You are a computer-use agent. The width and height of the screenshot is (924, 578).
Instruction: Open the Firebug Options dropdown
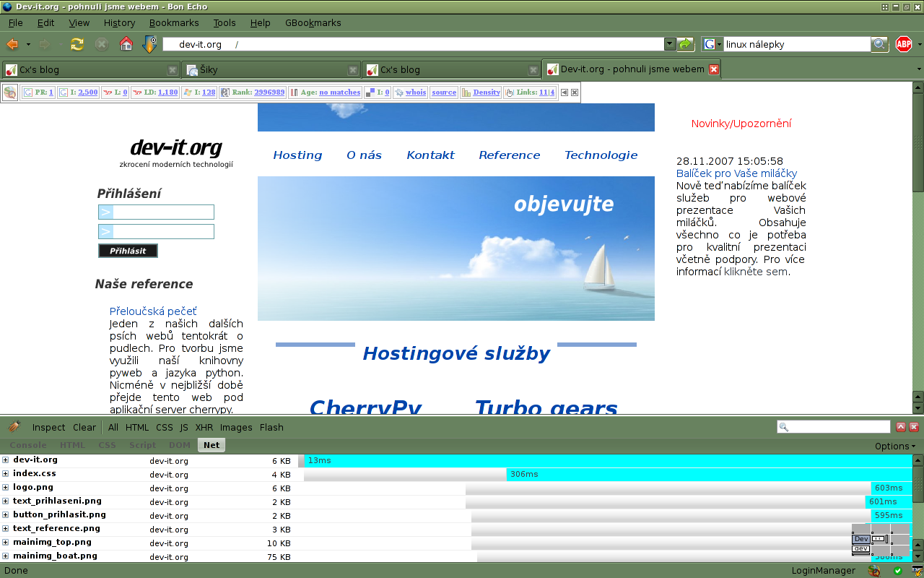tap(894, 446)
